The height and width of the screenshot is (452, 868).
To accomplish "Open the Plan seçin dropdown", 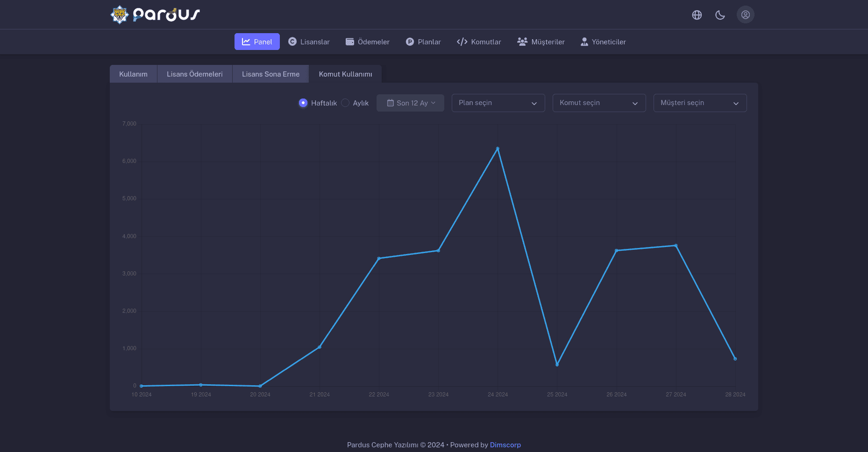I will 498,103.
